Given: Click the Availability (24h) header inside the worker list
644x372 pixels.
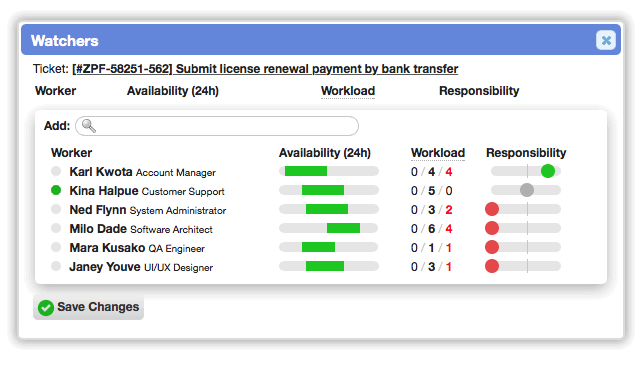Looking at the screenshot, I should 325,153.
